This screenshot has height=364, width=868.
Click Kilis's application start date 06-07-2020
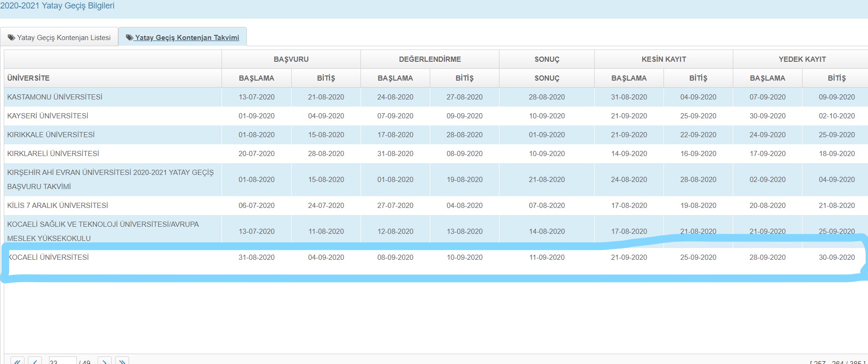click(256, 205)
